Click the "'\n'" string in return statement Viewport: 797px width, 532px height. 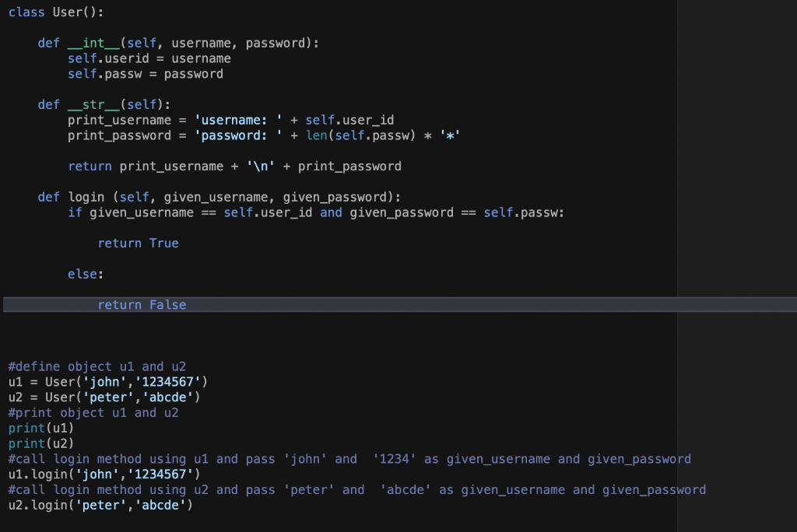pyautogui.click(x=260, y=166)
